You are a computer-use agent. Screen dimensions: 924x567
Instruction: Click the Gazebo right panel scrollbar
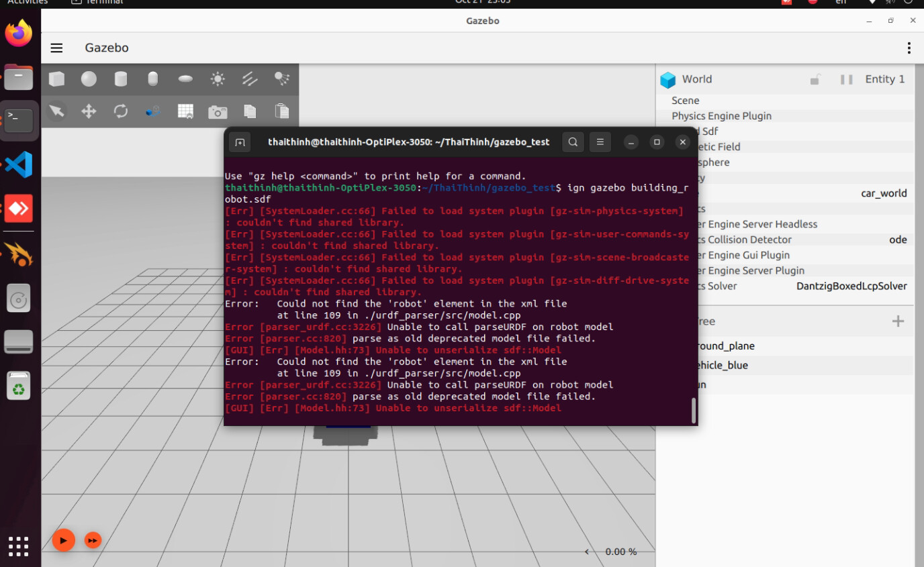(x=919, y=315)
